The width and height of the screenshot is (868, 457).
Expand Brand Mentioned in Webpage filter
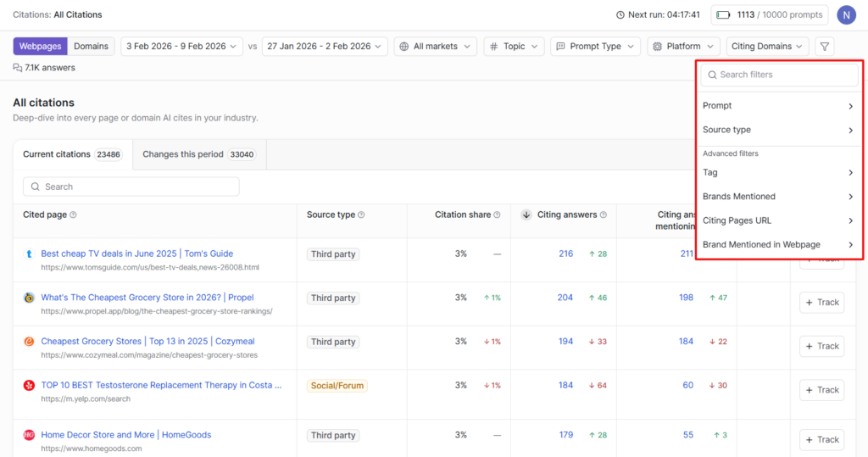pos(778,245)
